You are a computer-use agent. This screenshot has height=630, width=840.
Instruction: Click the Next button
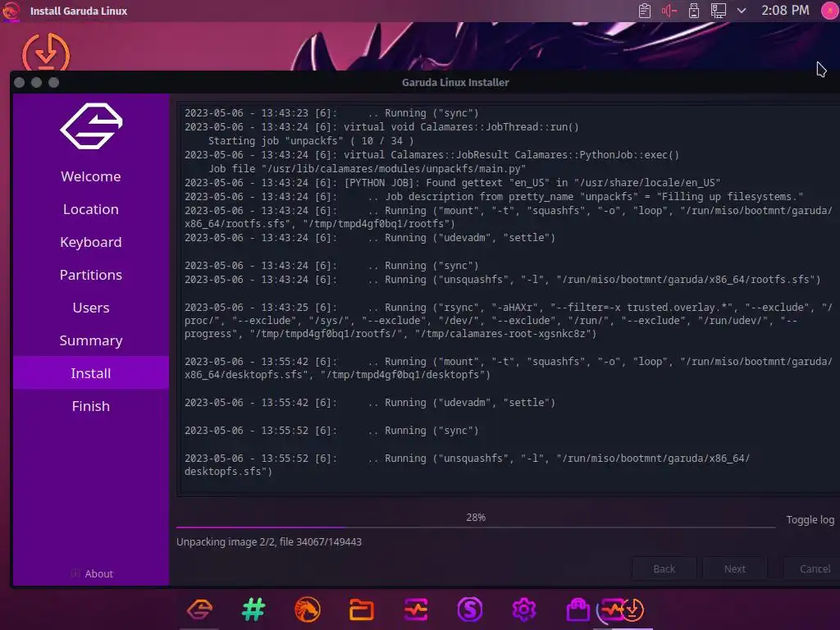click(734, 569)
